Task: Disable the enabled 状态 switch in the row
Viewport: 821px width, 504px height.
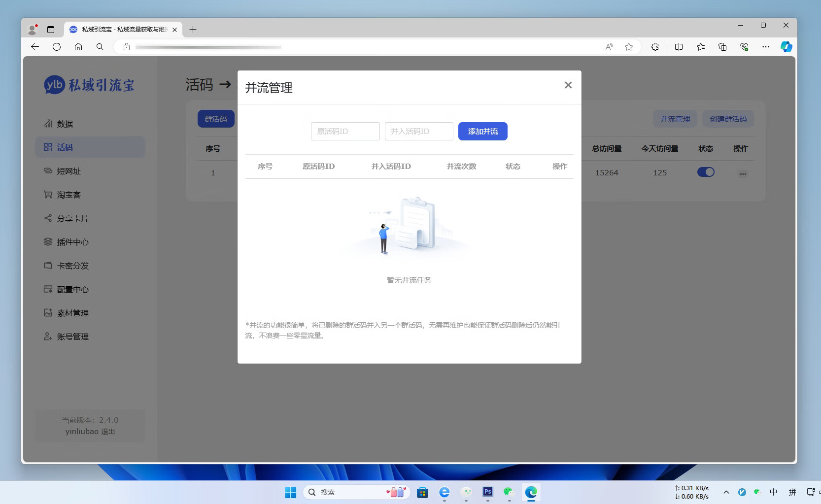Action: 706,172
